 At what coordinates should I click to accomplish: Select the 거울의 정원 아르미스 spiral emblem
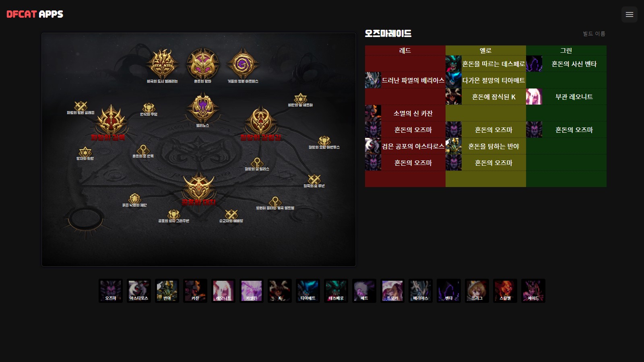[243, 64]
